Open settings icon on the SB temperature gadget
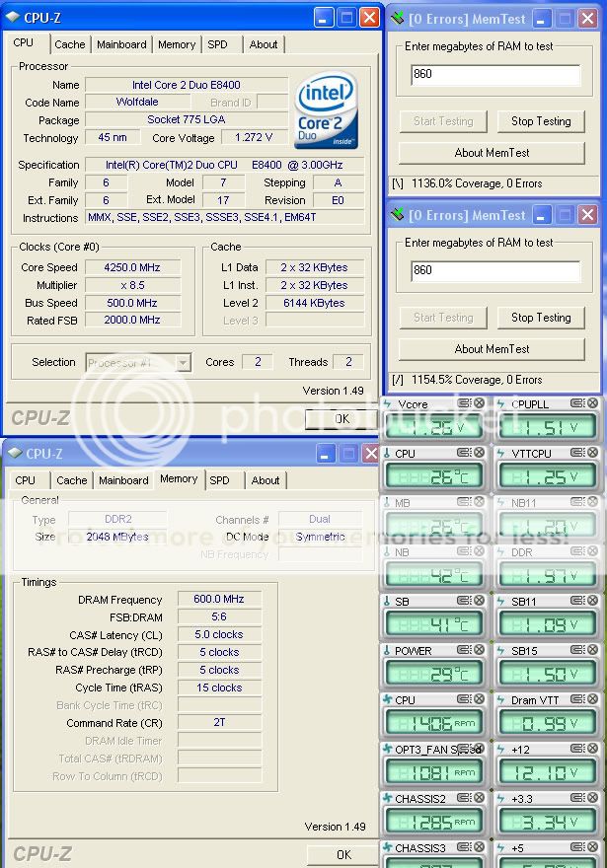Screen dimensions: 607x868 pyautogui.click(x=464, y=600)
